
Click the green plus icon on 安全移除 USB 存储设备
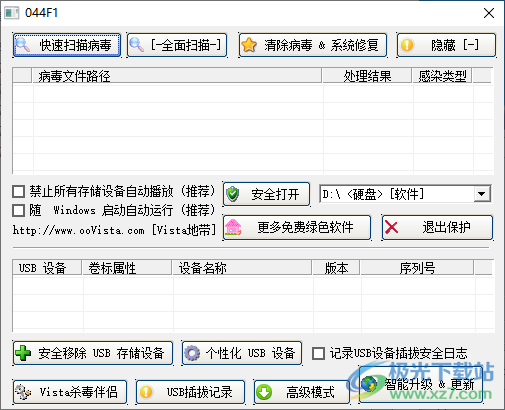point(23,353)
